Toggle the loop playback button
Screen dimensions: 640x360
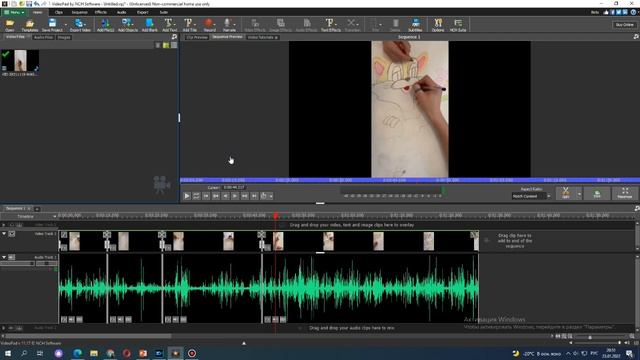point(196,196)
